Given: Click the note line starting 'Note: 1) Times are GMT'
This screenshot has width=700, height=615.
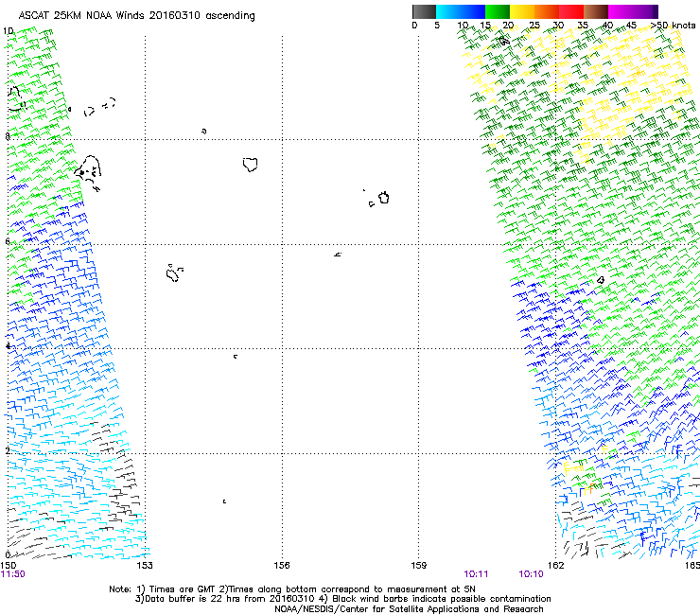Looking at the screenshot, I should pos(292,589).
